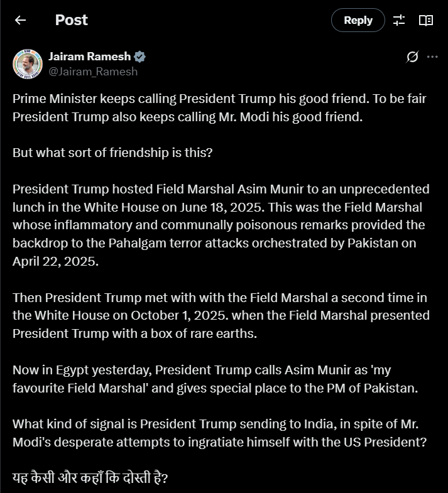Image resolution: width=448 pixels, height=493 pixels.
Task: Click the paragraph starting 'Now in Egypt yesterday'
Action: point(215,379)
